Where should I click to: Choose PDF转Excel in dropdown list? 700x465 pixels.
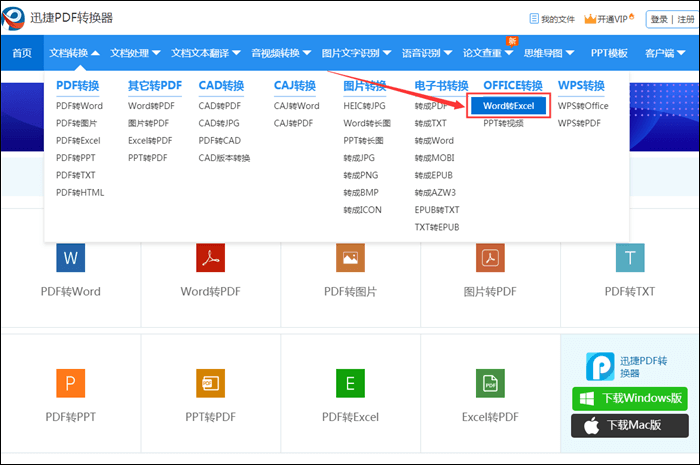pos(78,141)
